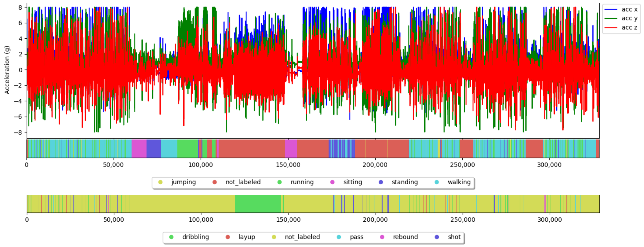Click the acc y legend line
Screen dimensions: 644x247
(x=611, y=18)
